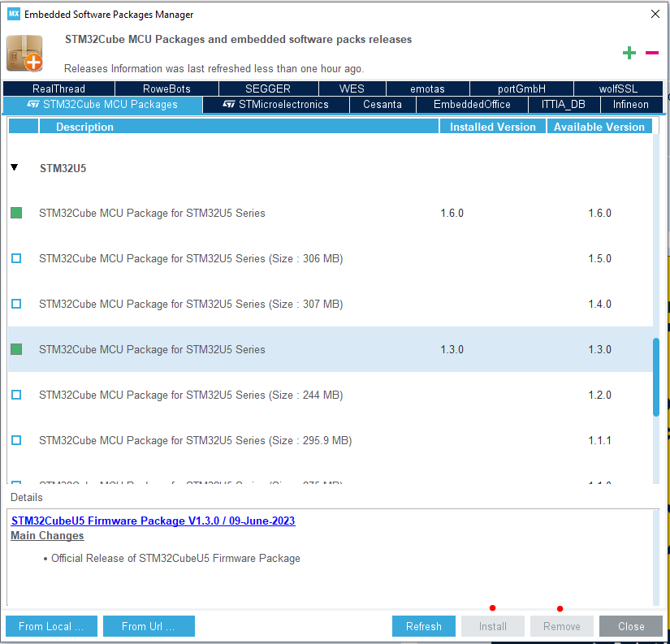670x644 pixels.
Task: Click the red minus collapse-all icon
Action: 651,52
